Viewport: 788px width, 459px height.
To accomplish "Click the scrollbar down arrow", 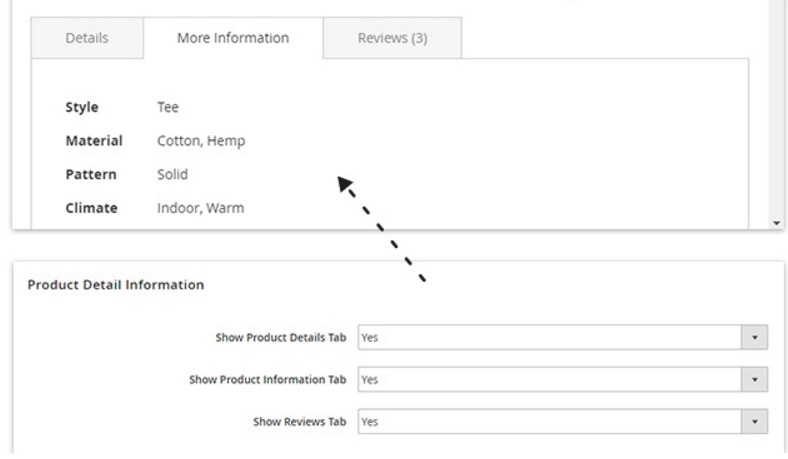I will pos(778,223).
